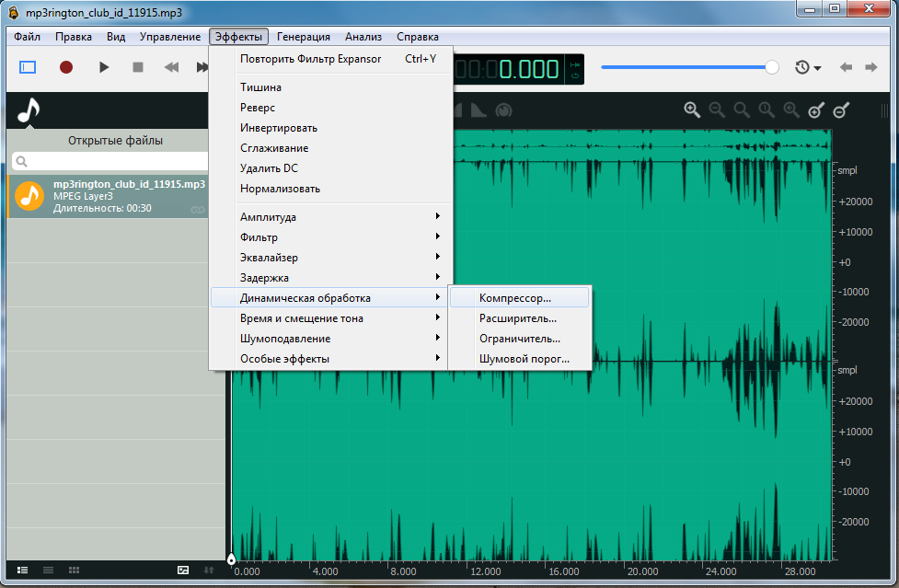Choose Расширитель... from the submenu
This screenshot has height=588, width=899.
click(x=520, y=318)
